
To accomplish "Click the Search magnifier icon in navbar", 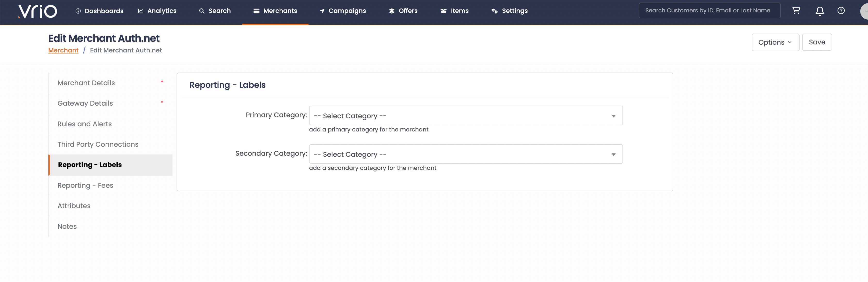I will [x=202, y=11].
